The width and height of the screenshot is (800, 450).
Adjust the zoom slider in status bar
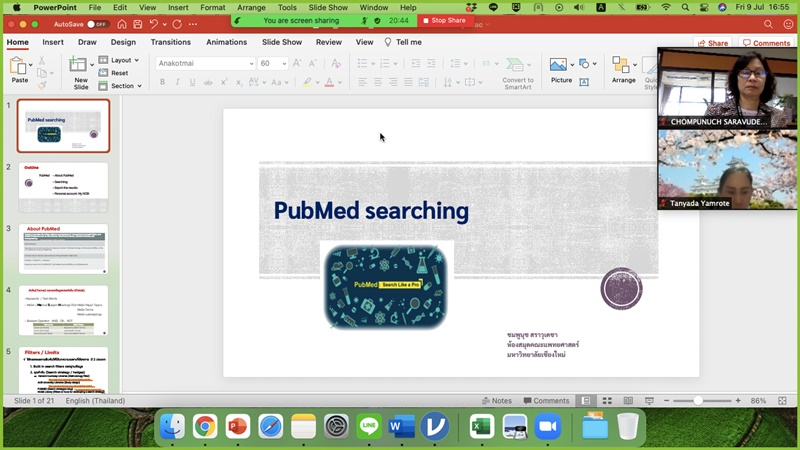(x=698, y=400)
